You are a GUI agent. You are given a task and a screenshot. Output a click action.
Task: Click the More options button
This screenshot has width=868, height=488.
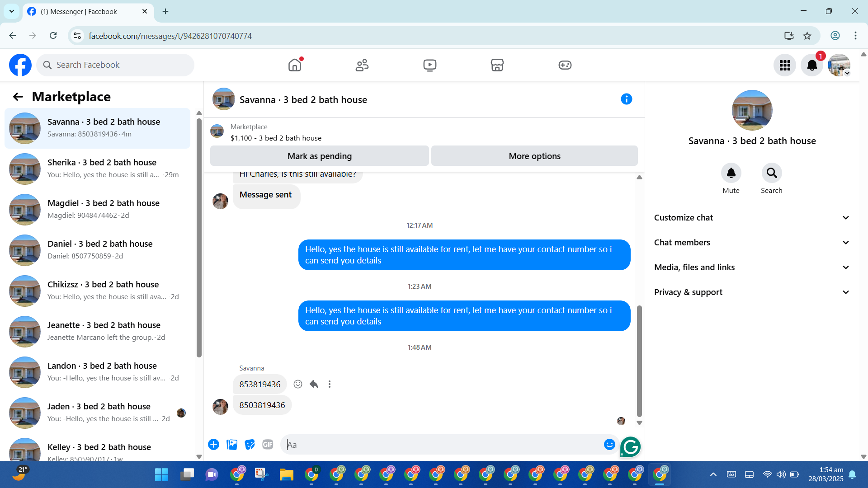tap(534, 156)
